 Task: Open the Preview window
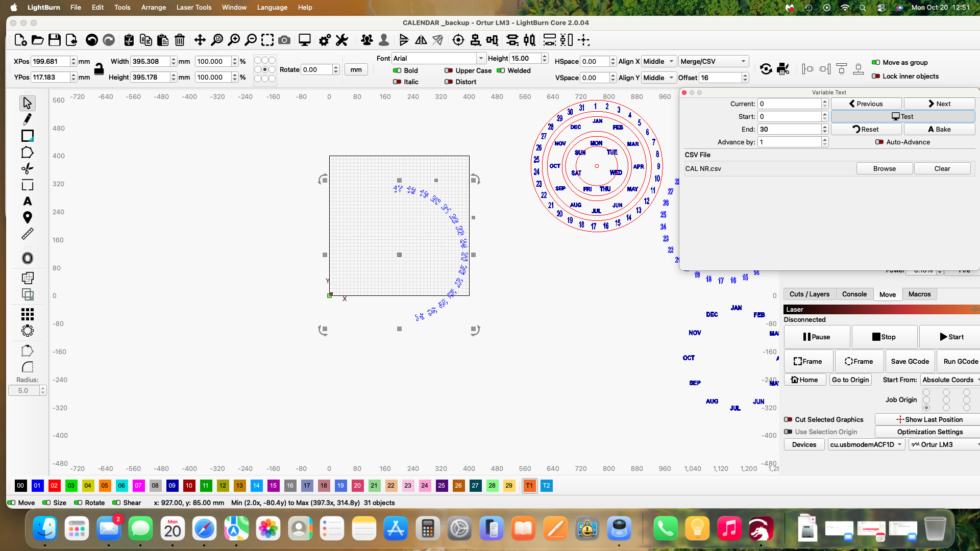tap(304, 40)
